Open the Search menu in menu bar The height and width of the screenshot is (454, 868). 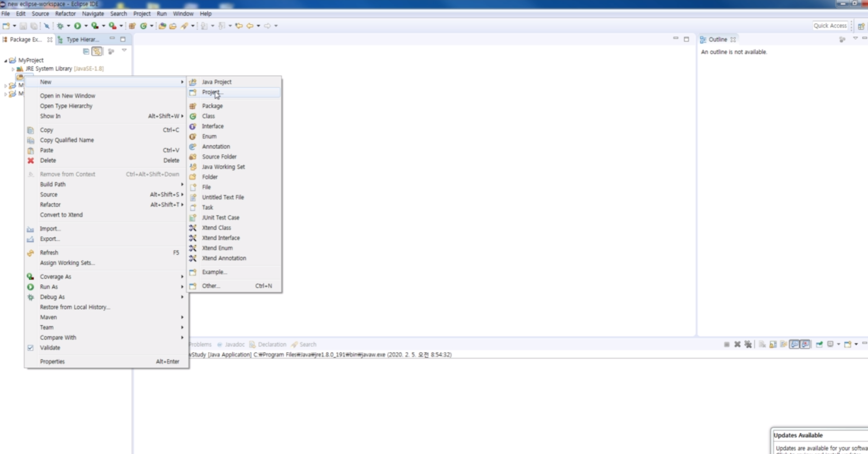(118, 13)
